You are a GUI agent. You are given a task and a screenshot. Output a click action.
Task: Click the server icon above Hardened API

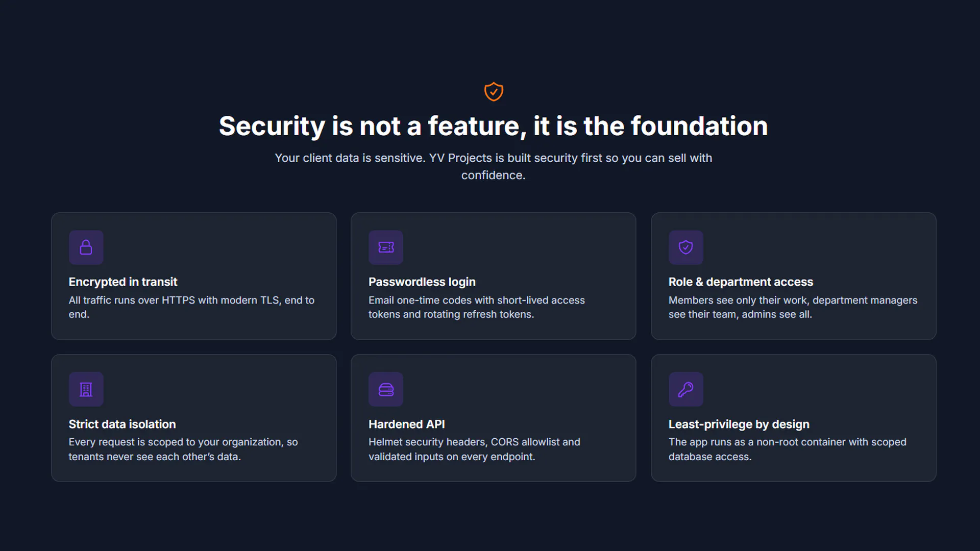[386, 390]
